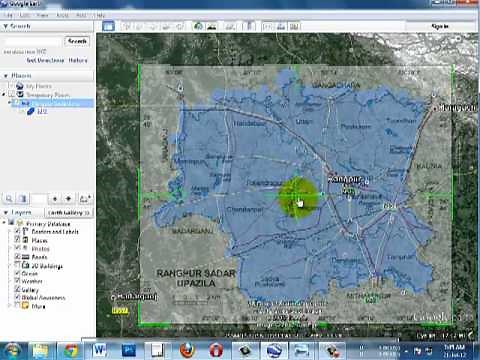Adjust the opacity slider below Places panel
This screenshot has height=360, width=480.
[x=39, y=199]
